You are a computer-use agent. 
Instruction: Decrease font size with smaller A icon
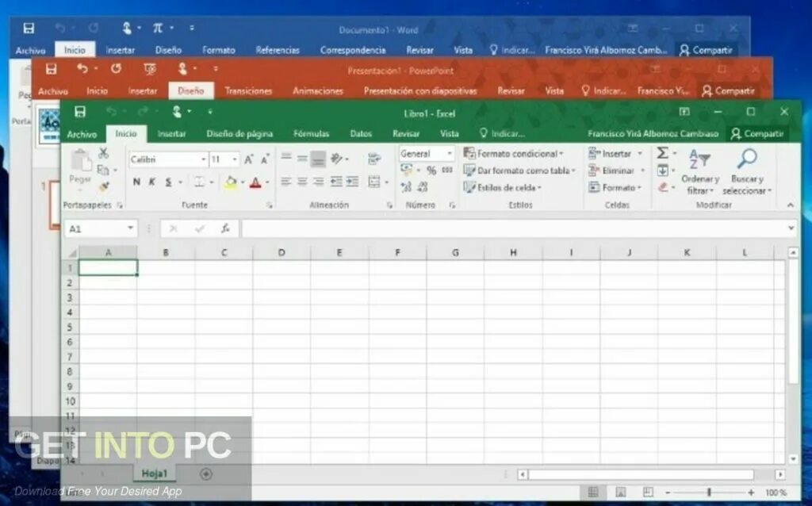click(265, 159)
